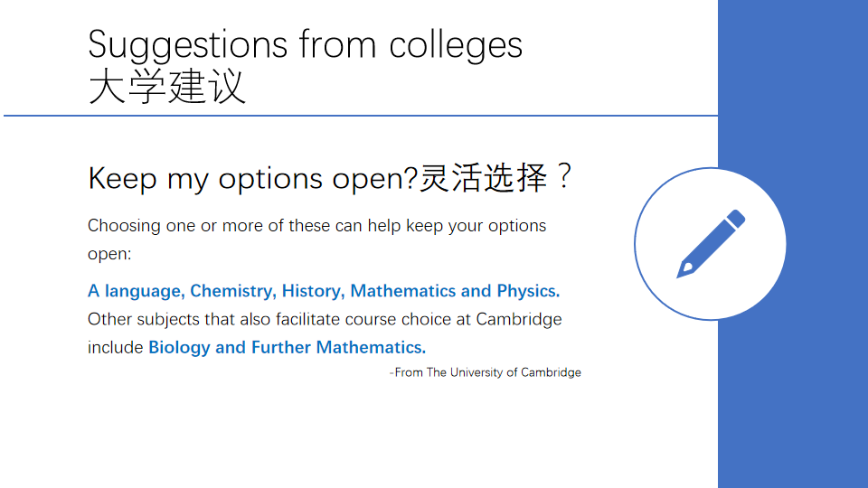Select the word 'Cambridge' in the body paragraph
This screenshot has width=868, height=488.
(519, 319)
